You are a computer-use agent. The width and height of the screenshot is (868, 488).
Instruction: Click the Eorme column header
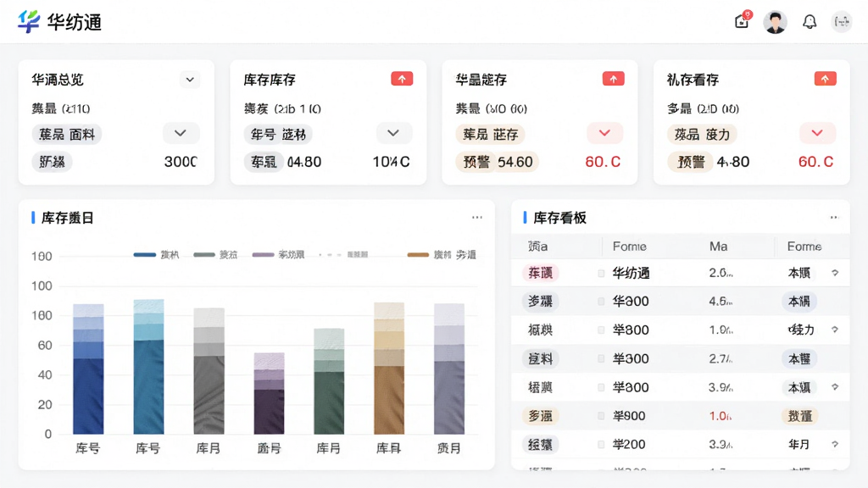click(x=804, y=247)
